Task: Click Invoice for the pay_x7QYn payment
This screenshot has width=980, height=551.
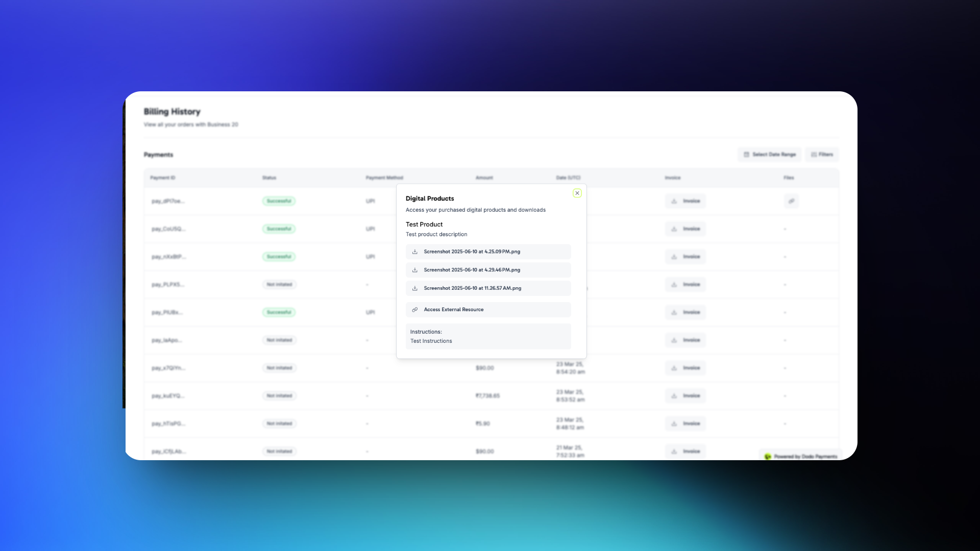Action: [x=685, y=368]
